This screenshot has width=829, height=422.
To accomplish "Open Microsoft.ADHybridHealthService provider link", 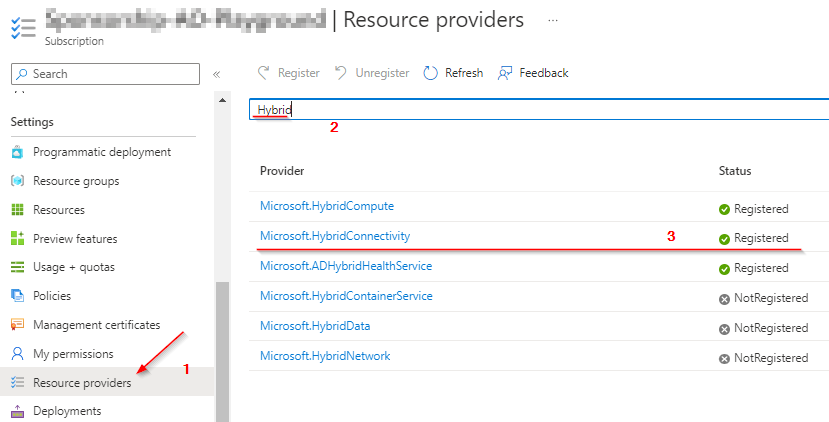I will pyautogui.click(x=346, y=266).
